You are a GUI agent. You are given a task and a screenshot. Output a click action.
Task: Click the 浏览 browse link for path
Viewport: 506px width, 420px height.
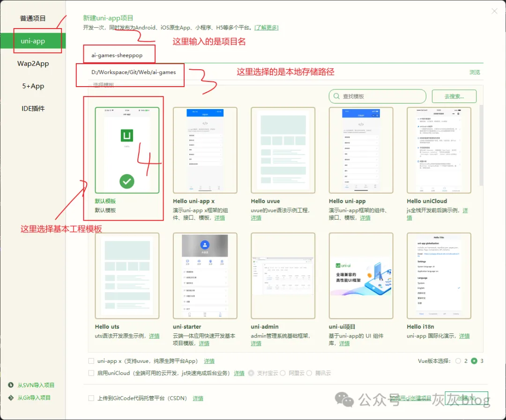(475, 72)
